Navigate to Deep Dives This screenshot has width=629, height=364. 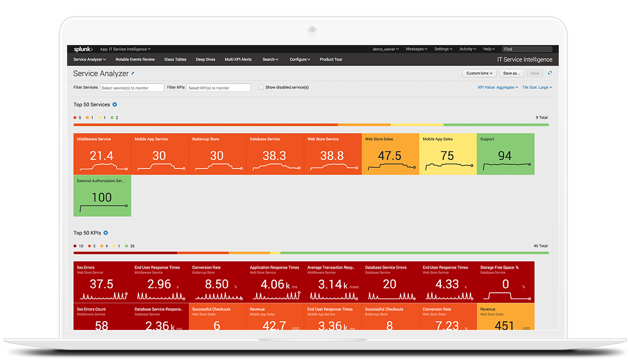[x=205, y=60]
